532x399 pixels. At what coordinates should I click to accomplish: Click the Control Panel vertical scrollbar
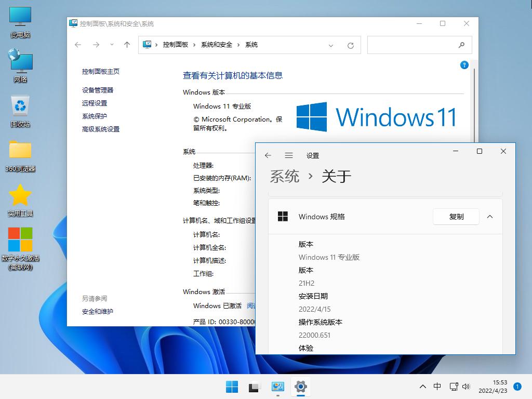474,105
